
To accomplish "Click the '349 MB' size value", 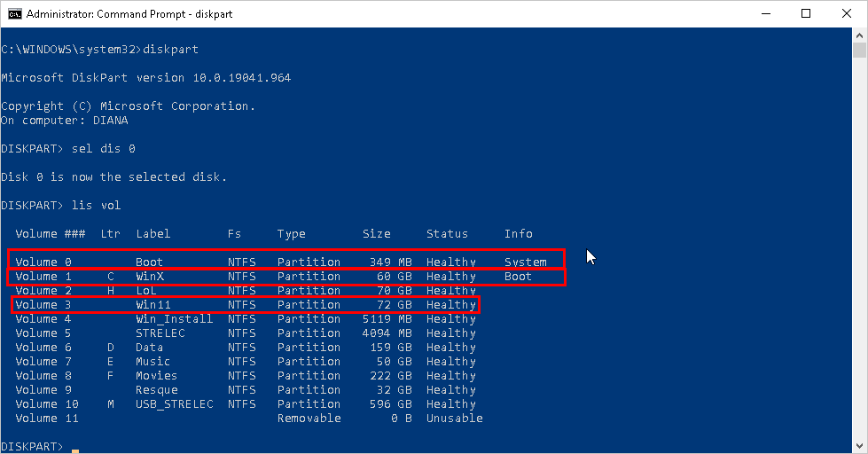I will pos(391,262).
